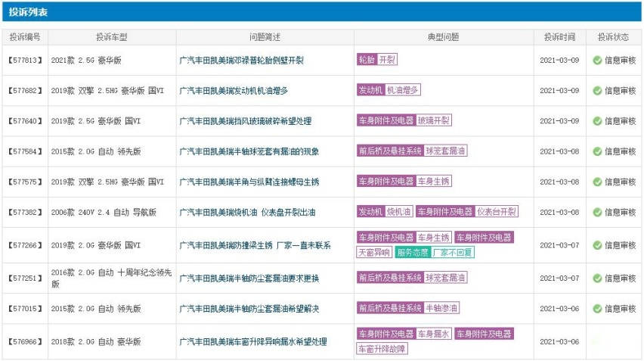
Task: Click 球笼套漏油 tag in row 577584
Action: (445, 151)
